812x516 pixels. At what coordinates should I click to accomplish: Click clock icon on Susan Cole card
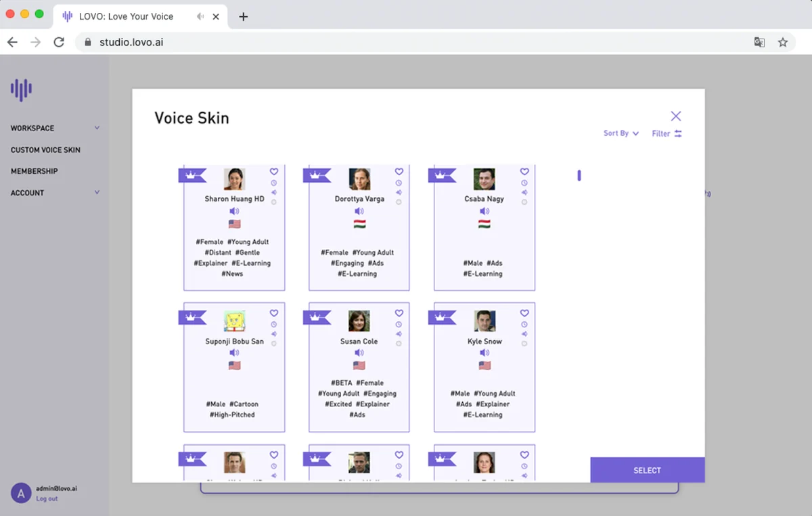(x=399, y=325)
